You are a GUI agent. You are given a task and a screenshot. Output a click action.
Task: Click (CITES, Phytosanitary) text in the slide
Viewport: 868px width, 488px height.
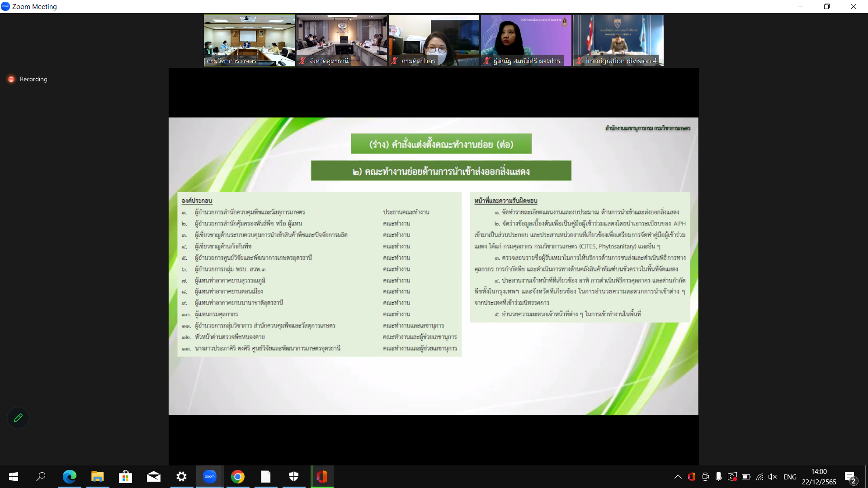(x=608, y=246)
